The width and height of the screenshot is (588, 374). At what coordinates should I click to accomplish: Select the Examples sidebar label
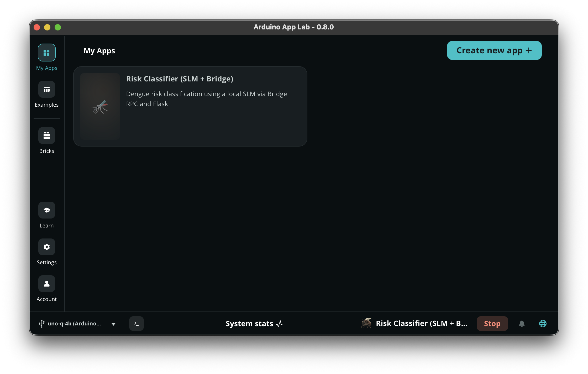[47, 105]
